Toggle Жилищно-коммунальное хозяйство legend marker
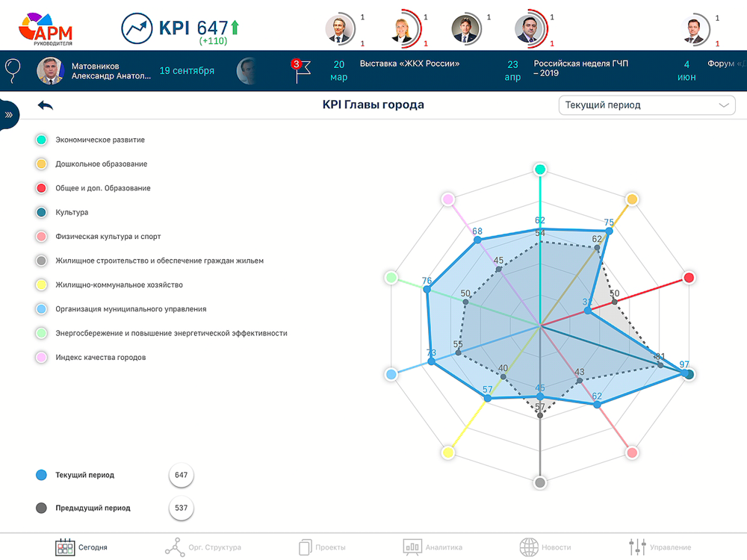This screenshot has width=747, height=560. point(41,284)
